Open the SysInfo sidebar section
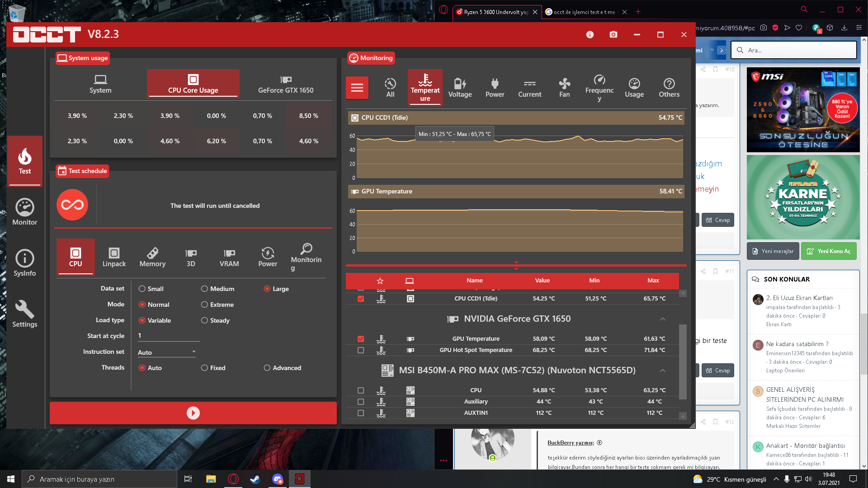868x488 pixels. tap(25, 263)
